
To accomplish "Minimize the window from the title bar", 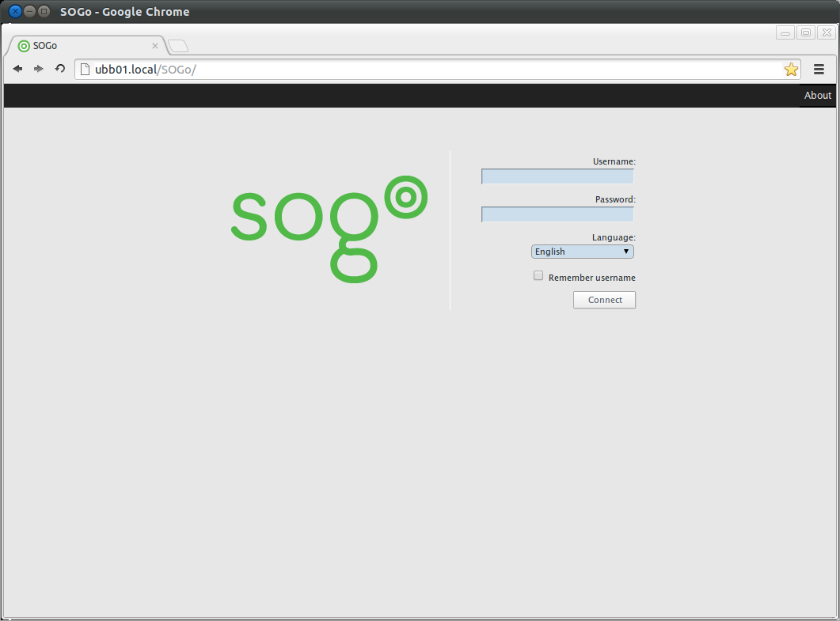I will tap(29, 11).
